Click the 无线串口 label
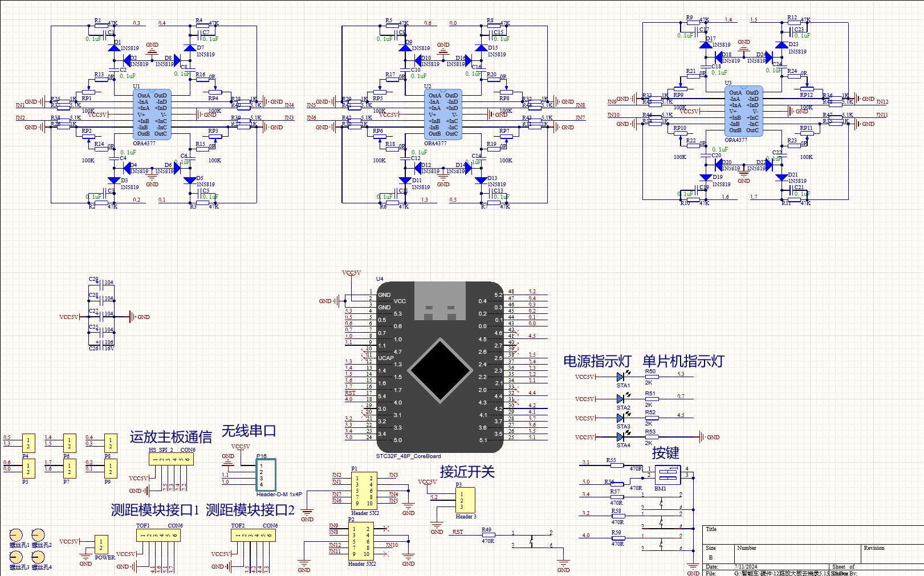Viewport: 924px width, 576px height. pos(249,431)
